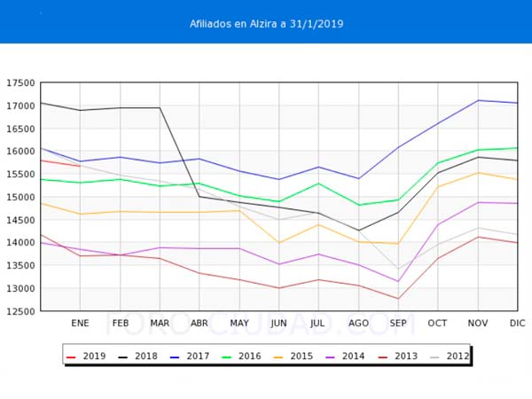Viewport: 532px width, 399px height.
Task: Click the purple 2014 legend color marker
Action: tap(330, 357)
